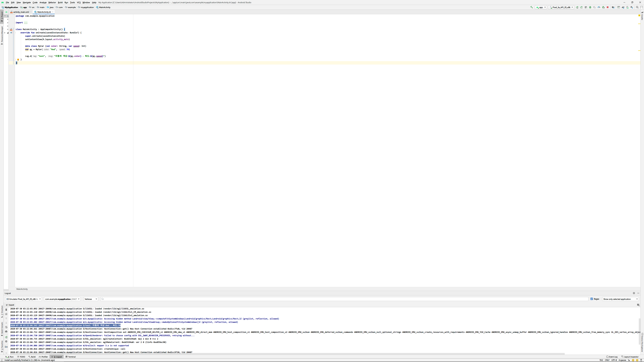The height and width of the screenshot is (362, 644).
Task: Restart logcat with the green arrow icon
Action: [6, 337]
